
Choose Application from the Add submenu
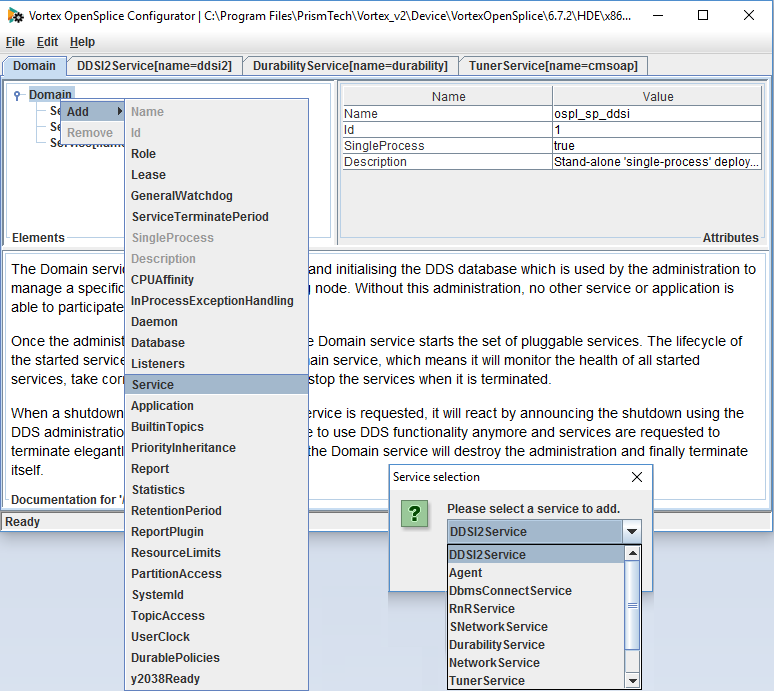pos(217,406)
